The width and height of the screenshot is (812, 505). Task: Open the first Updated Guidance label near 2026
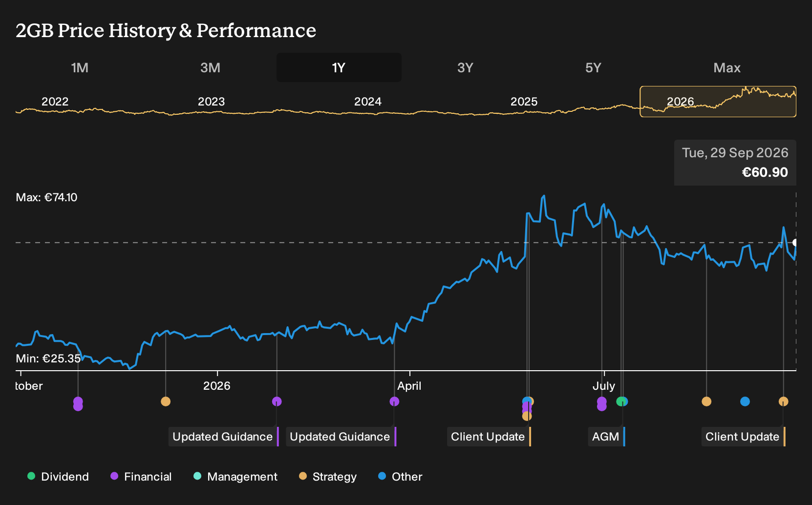click(224, 437)
